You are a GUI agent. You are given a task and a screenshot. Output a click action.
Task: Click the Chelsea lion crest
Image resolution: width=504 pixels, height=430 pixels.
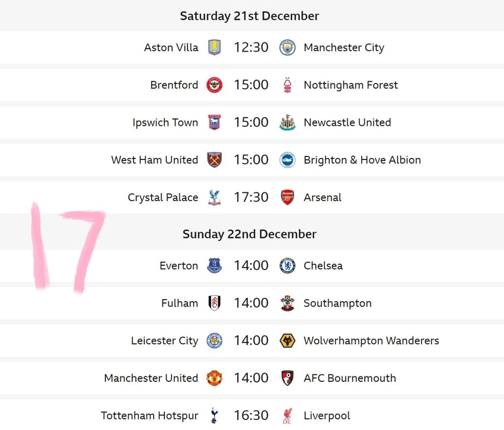287,266
